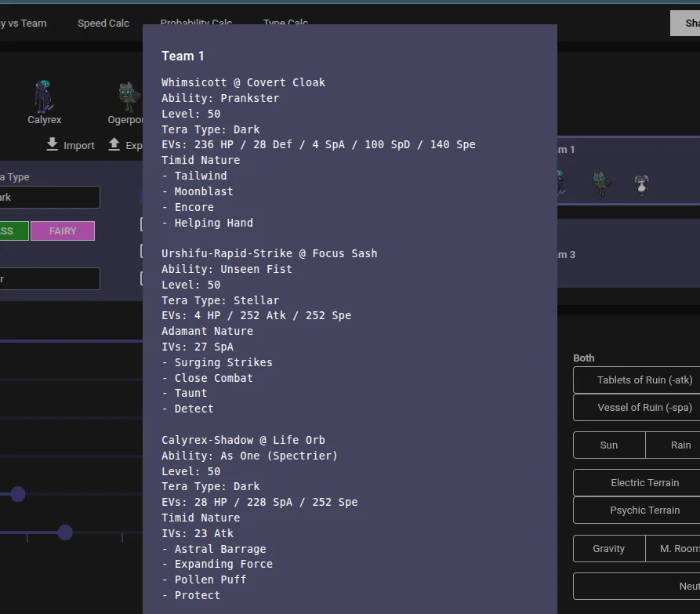700x614 pixels.
Task: Click the Team 1 heading in the popup
Action: (183, 56)
